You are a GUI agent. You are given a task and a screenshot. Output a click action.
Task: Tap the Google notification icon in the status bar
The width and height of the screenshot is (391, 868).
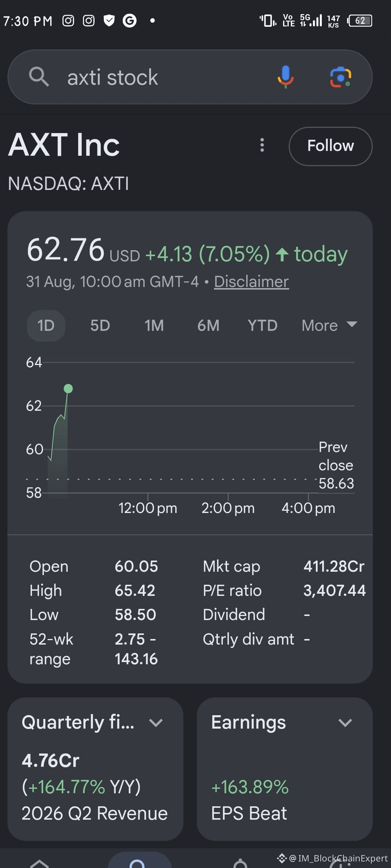(x=129, y=20)
